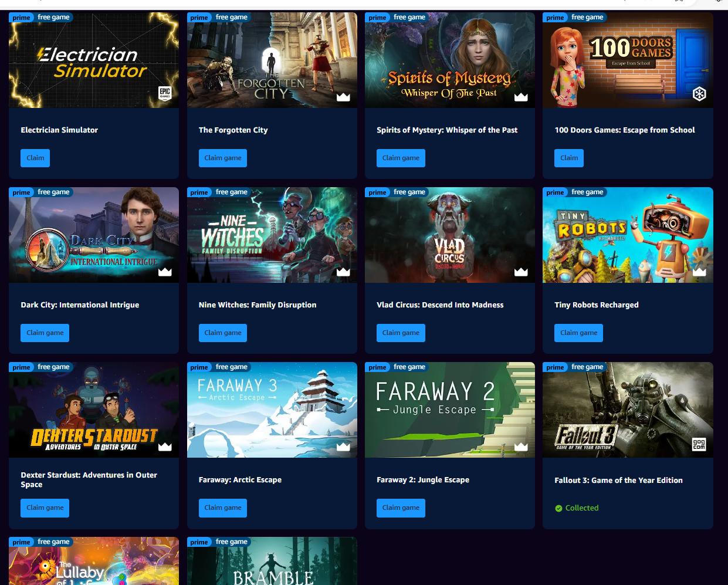Click crown icon on Dark City card
This screenshot has height=585, width=728.
pyautogui.click(x=165, y=272)
